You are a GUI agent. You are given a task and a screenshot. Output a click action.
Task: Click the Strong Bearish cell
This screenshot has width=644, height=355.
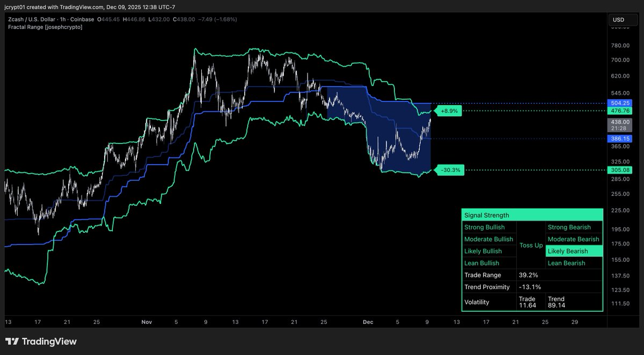tap(574, 227)
